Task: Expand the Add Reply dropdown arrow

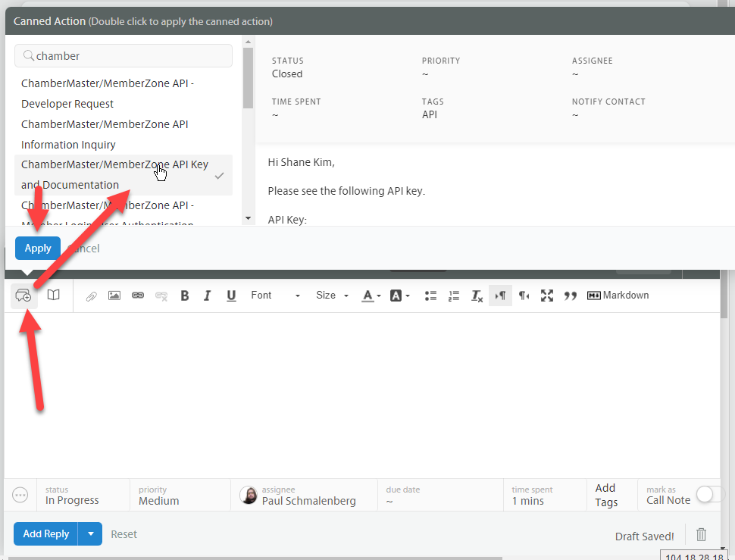Action: (x=90, y=534)
